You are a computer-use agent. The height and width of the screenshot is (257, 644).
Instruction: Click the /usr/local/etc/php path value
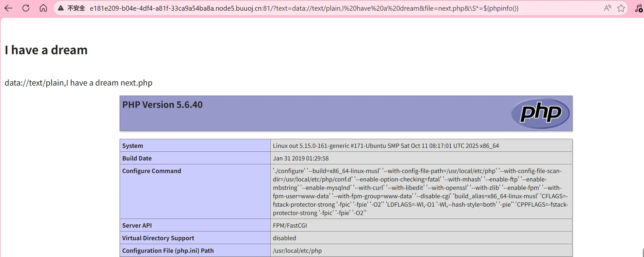tap(297, 251)
